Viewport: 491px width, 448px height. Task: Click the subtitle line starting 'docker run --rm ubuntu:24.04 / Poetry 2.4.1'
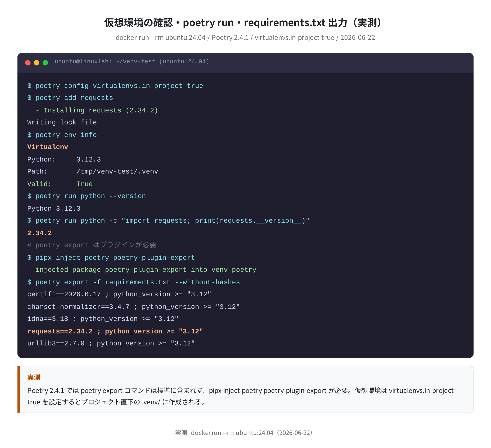tap(245, 37)
